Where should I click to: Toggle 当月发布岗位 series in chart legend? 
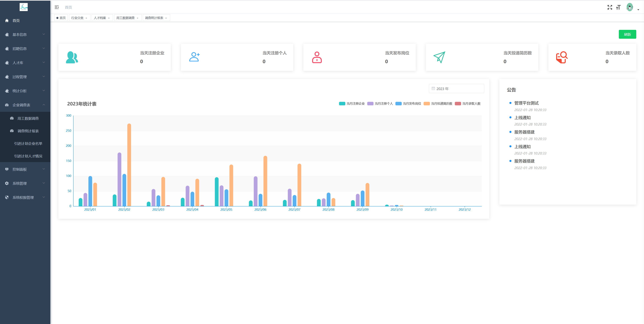coord(408,103)
